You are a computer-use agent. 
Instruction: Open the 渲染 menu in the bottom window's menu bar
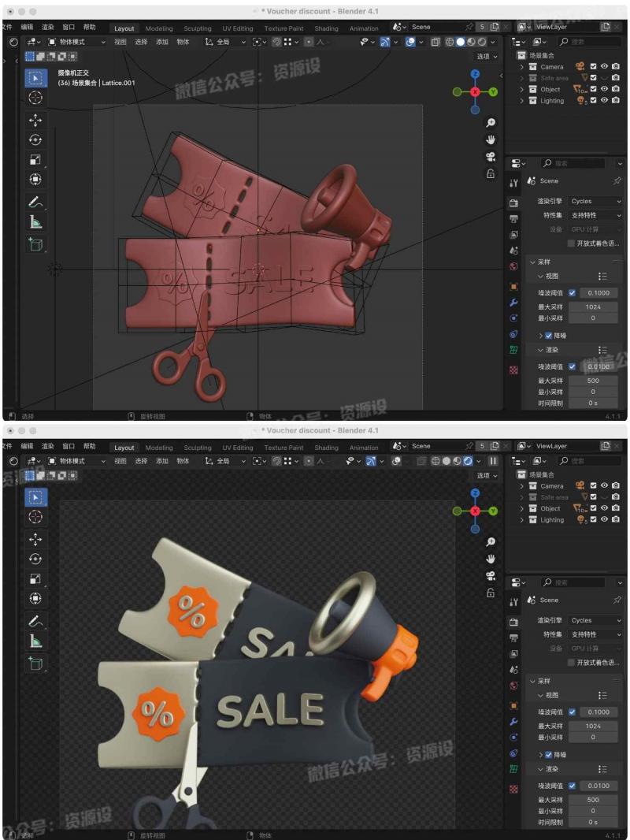tap(48, 446)
